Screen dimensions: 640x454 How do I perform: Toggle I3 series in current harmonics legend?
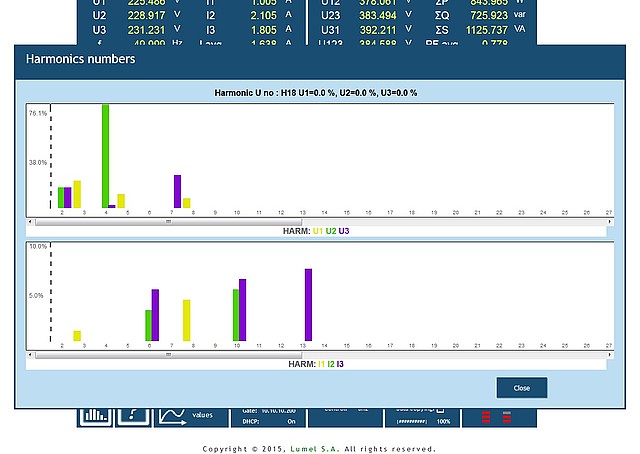341,364
